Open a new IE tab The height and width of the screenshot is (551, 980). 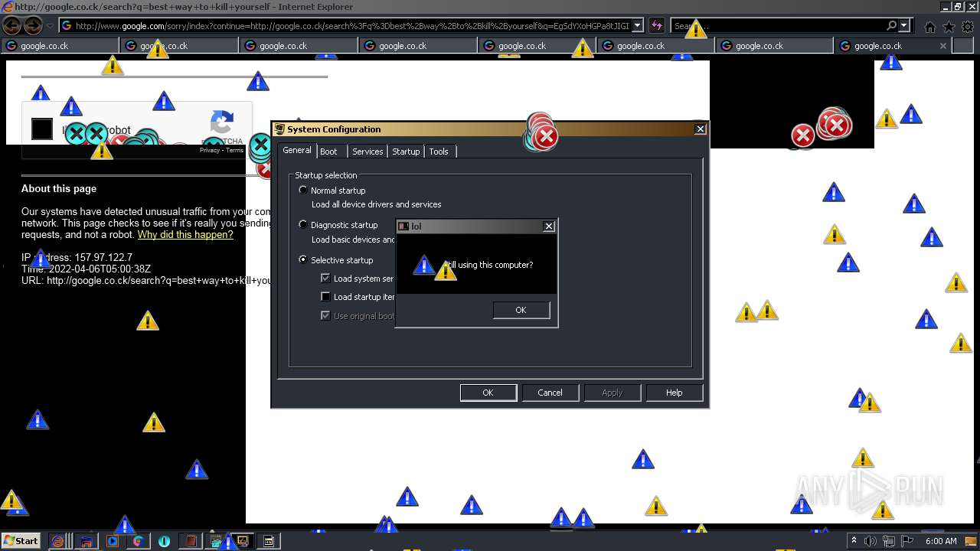tap(962, 46)
